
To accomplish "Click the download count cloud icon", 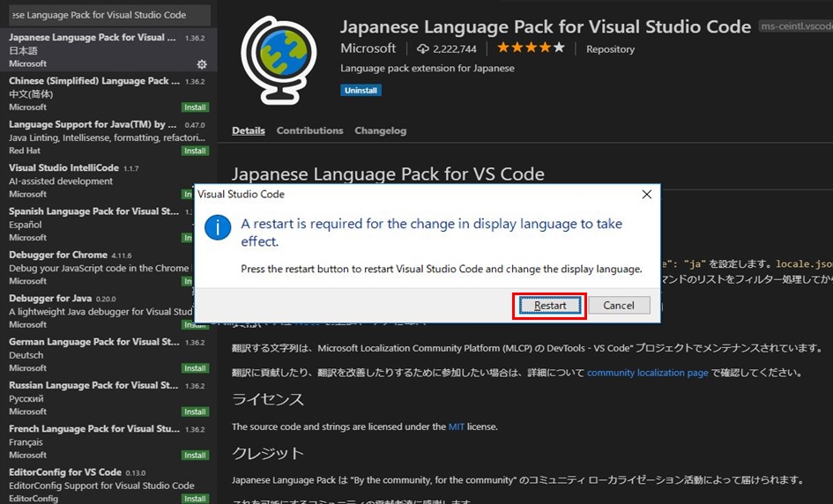I will click(x=423, y=48).
